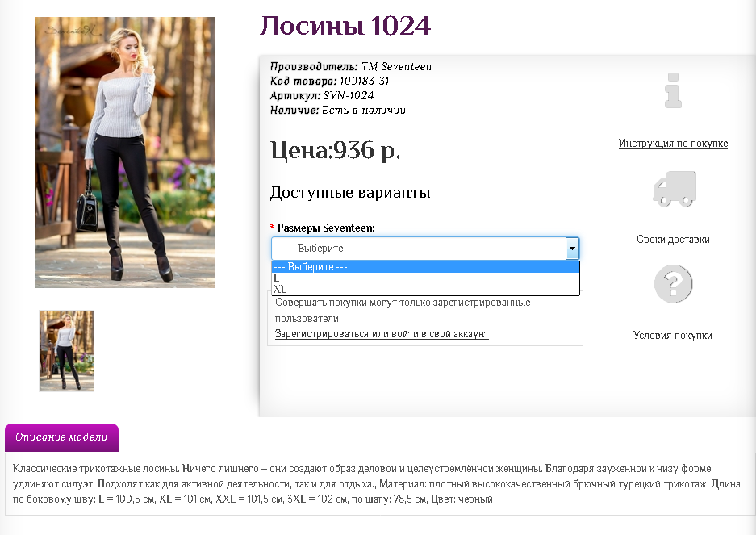Click the Наличие: Есть в наличии line
Viewport: 756px width, 535px height.
[337, 110]
